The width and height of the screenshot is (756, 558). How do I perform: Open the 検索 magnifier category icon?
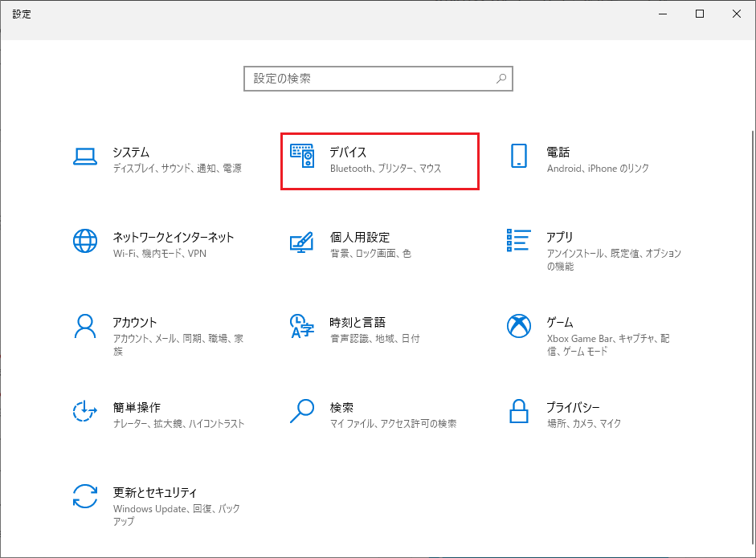click(x=302, y=411)
